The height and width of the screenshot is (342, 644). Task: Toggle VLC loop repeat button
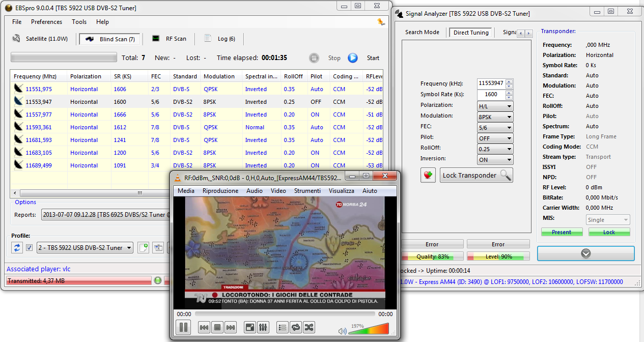click(x=296, y=327)
